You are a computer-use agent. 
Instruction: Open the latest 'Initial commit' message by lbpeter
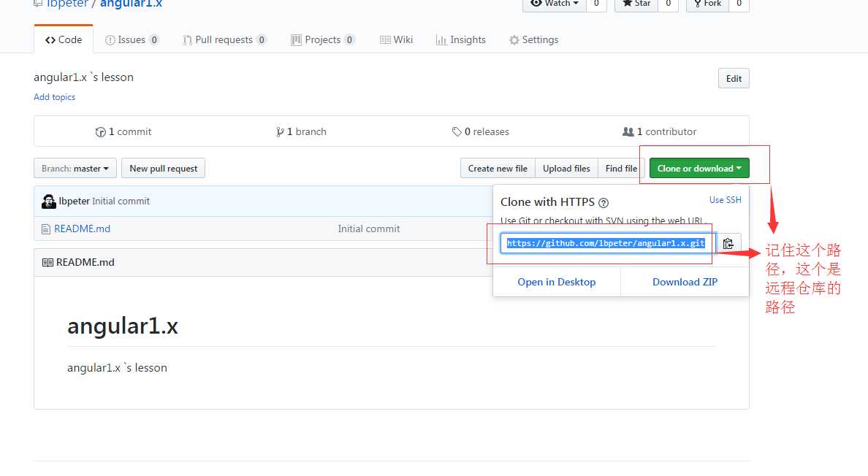click(121, 201)
